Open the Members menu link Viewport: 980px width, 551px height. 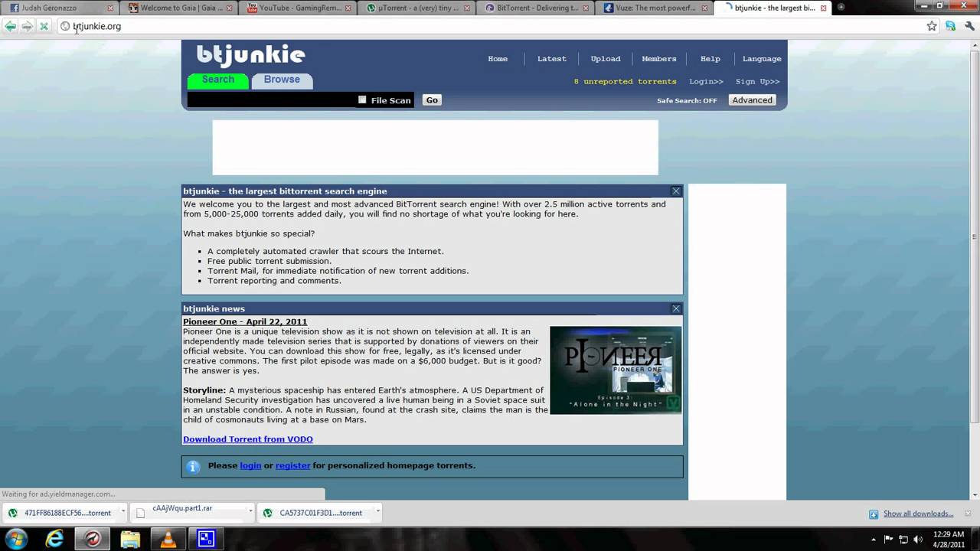point(659,59)
